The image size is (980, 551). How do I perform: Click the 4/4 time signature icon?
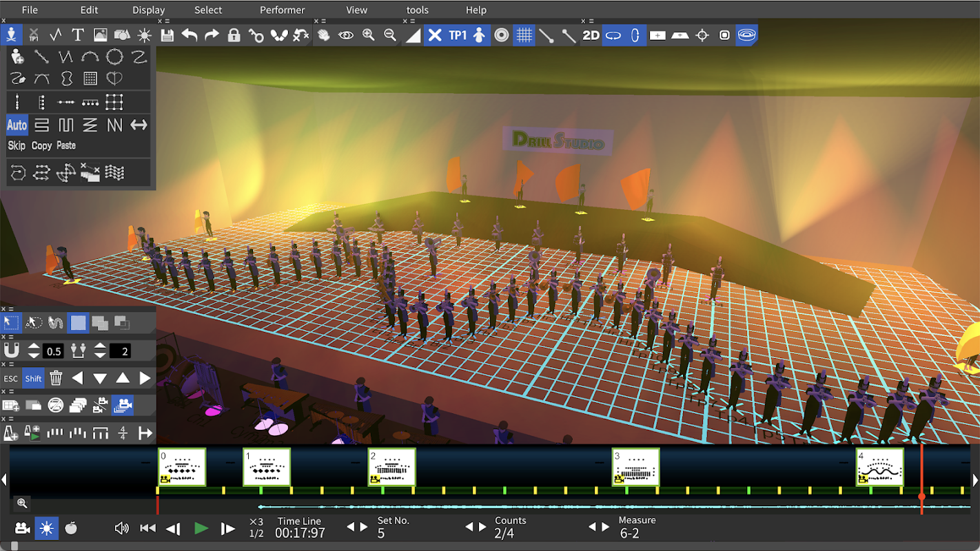tap(123, 433)
